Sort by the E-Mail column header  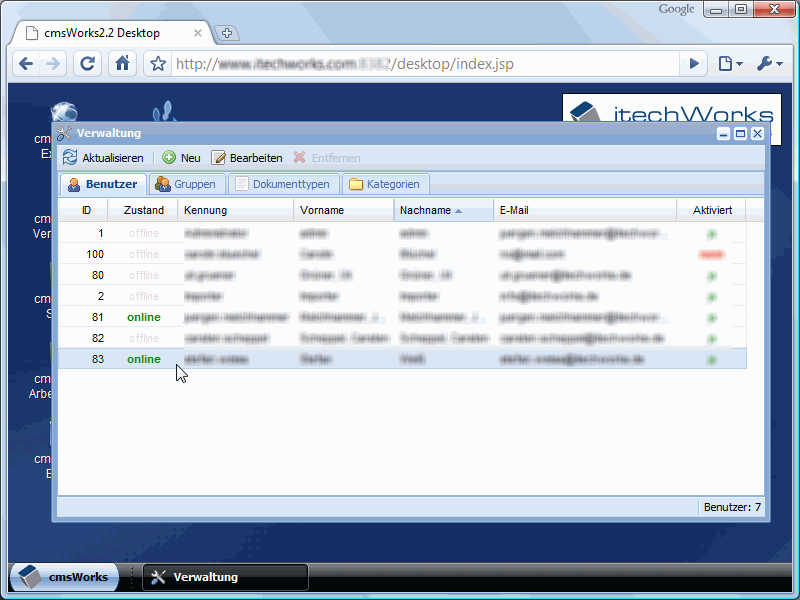(x=585, y=210)
